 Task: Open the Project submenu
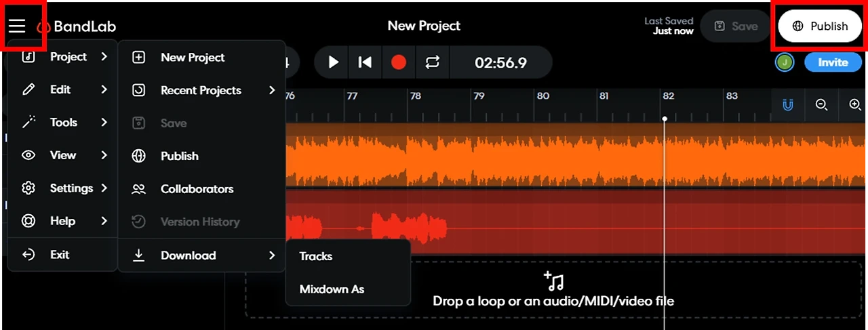pos(62,57)
